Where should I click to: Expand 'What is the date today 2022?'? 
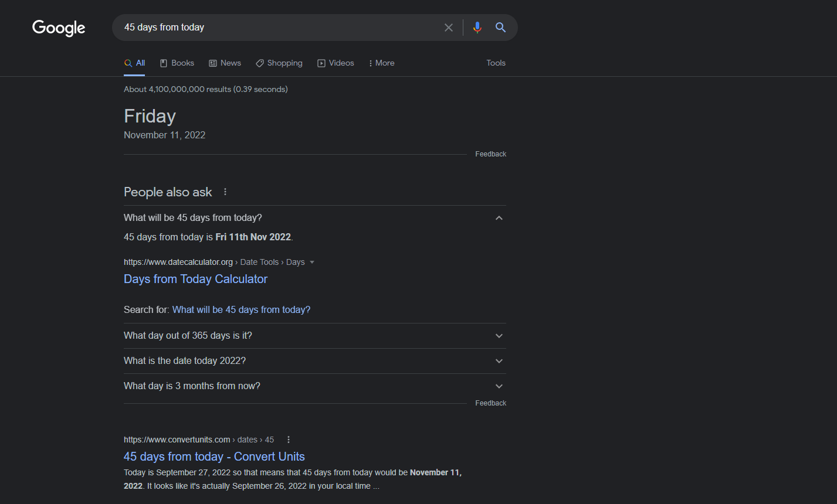pos(314,361)
